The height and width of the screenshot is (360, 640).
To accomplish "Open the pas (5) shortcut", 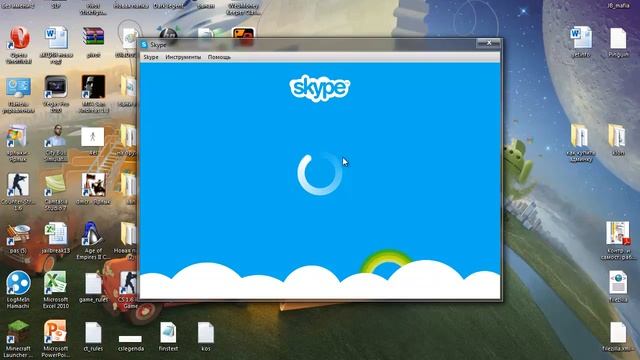I will (18, 238).
